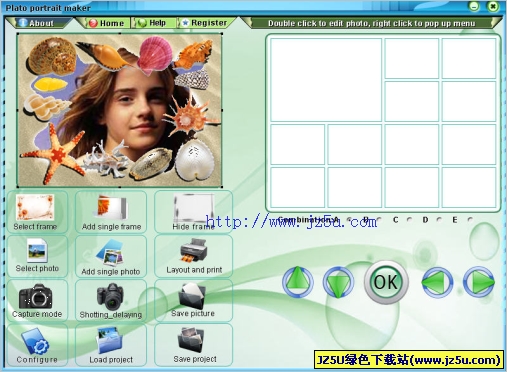507x372 pixels.
Task: Confirm with the round OK button
Action: pos(386,282)
